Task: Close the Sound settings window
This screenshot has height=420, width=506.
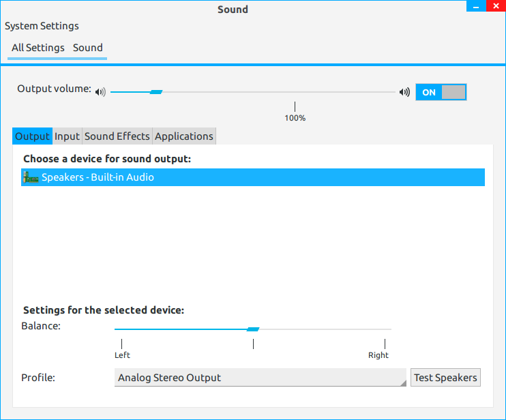Action: point(495,6)
